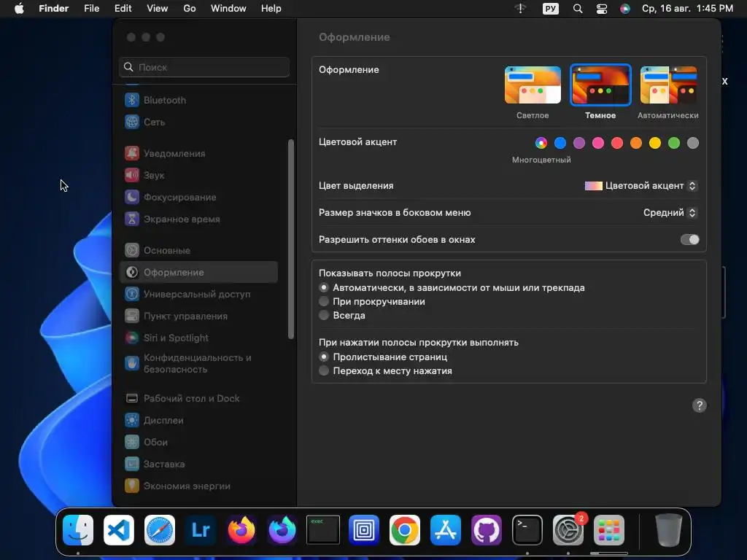Select orange accent color
This screenshot has height=560, width=747.
[636, 143]
